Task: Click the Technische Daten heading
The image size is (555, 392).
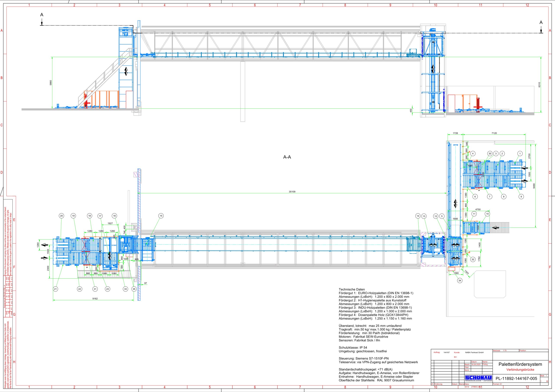Action: 352,289
